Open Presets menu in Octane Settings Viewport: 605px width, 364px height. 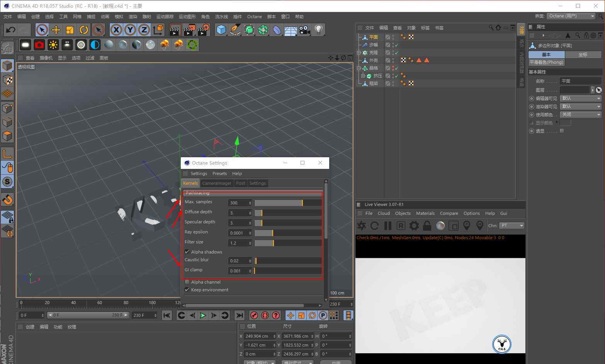coord(219,173)
